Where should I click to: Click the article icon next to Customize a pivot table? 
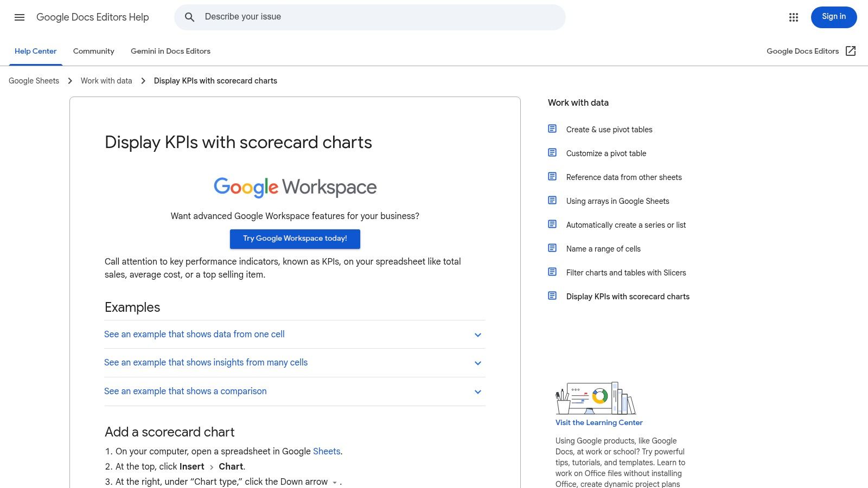click(552, 153)
